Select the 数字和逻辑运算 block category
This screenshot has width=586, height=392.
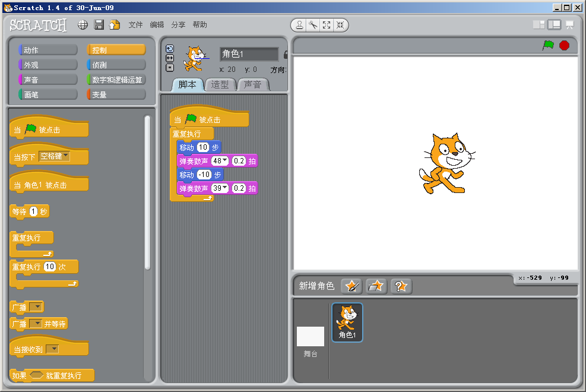click(116, 80)
